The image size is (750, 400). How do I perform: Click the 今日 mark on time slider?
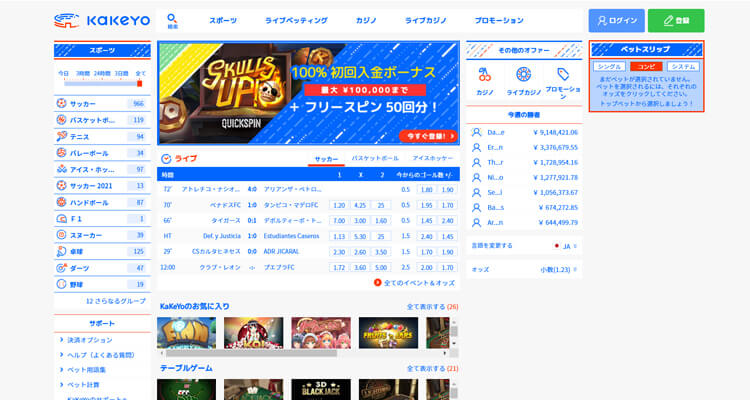(64, 73)
